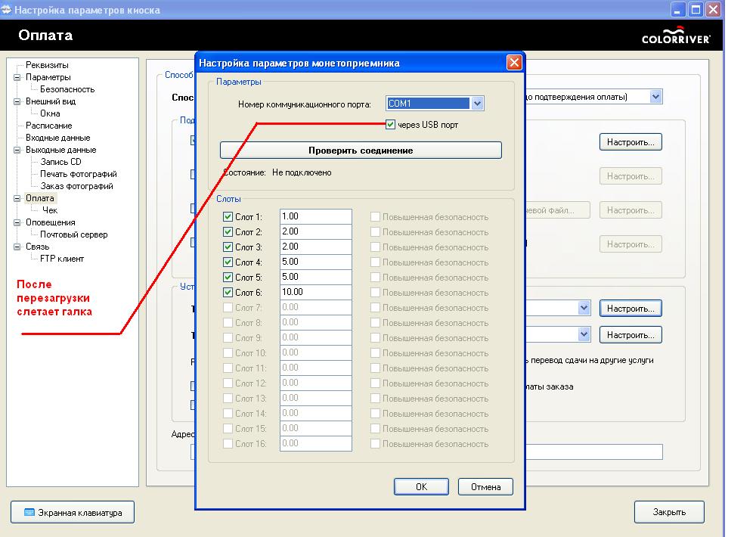This screenshot has height=537, width=756.
Task: Toggle the Слот 1 checkbox
Action: point(228,217)
